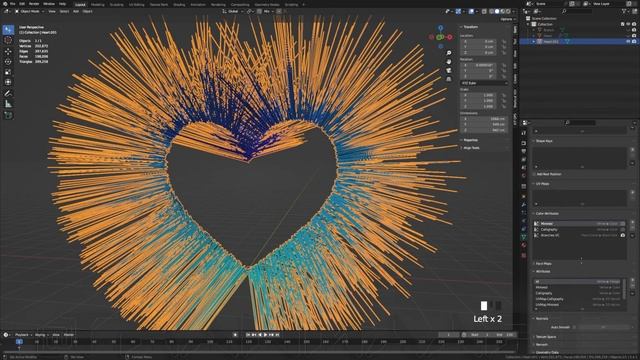Collapse the Color Attributes panel
640x360 pixels.
546,213
